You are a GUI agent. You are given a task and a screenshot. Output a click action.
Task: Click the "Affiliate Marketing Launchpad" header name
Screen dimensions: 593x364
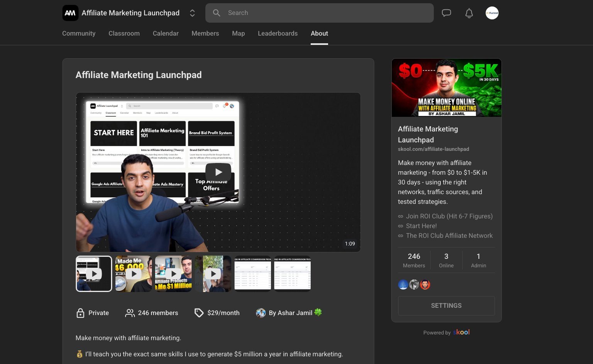point(130,13)
